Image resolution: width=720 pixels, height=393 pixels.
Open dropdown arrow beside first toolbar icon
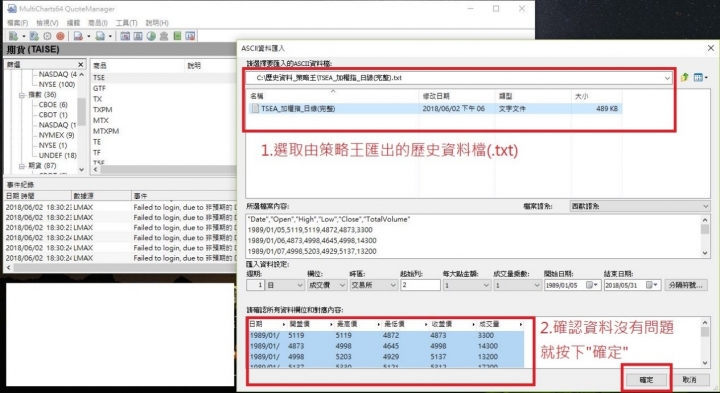click(23, 36)
